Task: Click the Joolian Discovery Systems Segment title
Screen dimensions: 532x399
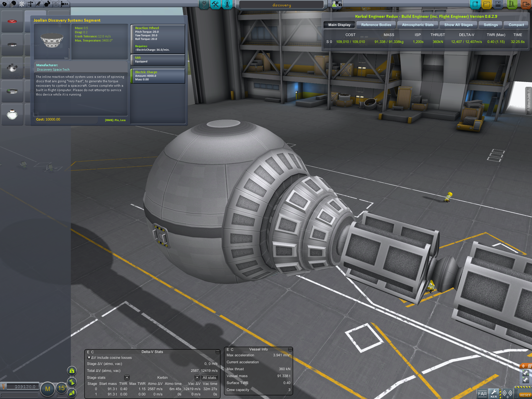Action: coord(67,20)
